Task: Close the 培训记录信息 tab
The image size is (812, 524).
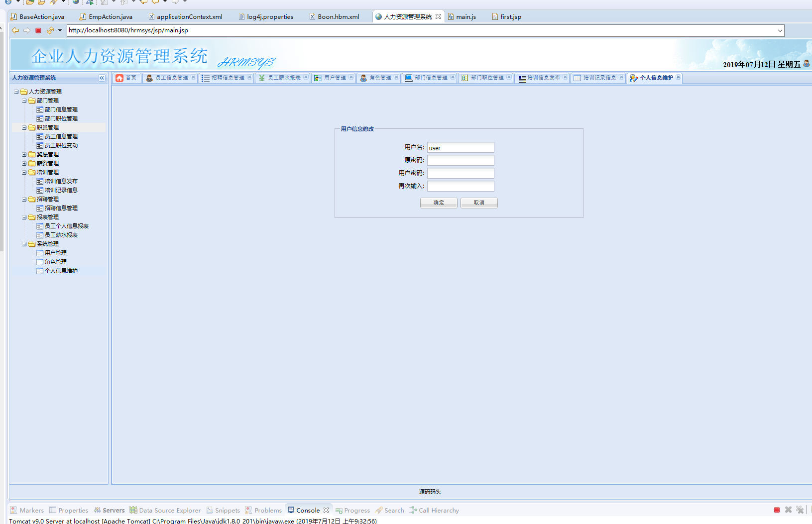Action: [622, 77]
